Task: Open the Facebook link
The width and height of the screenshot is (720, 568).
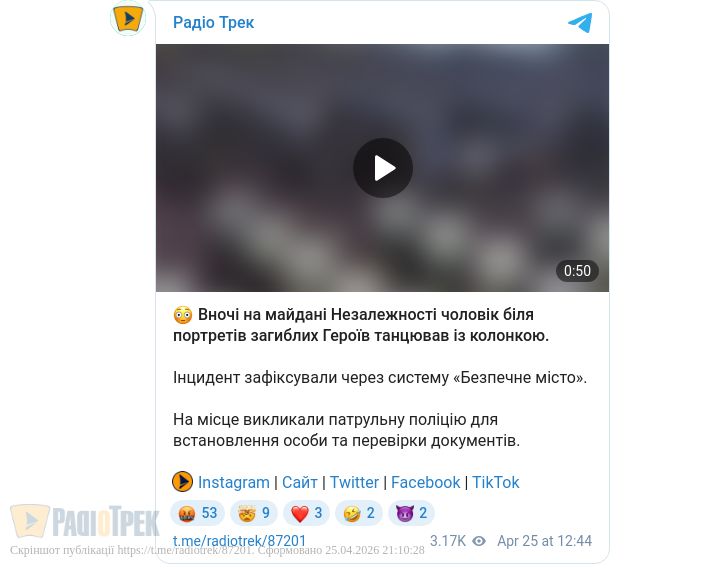Action: click(x=425, y=482)
